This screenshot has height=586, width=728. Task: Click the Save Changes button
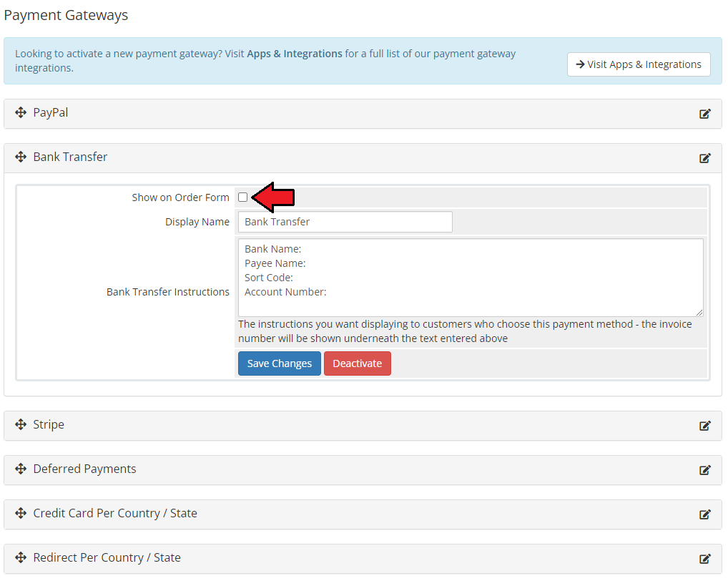280,363
